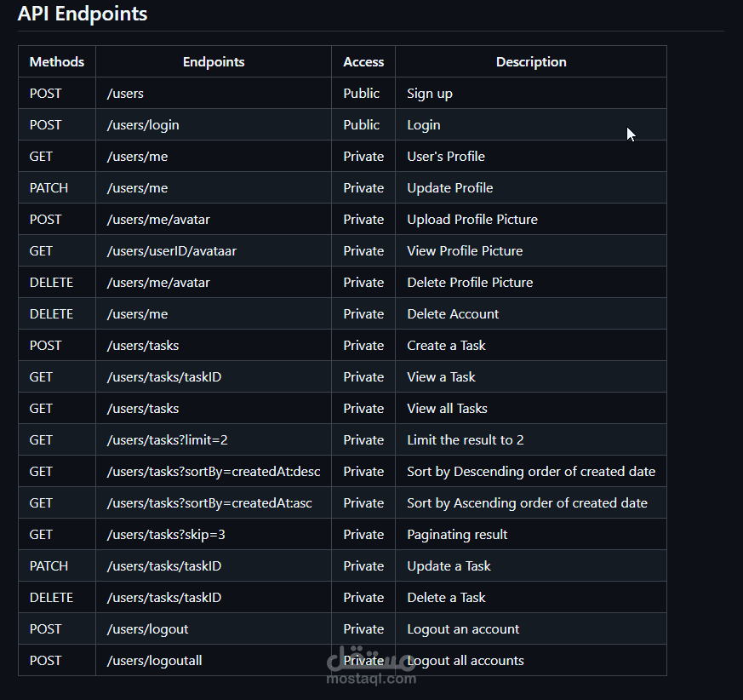Select the /users/logoutall endpoint cell
Screen dimensions: 743x700
coord(154,661)
